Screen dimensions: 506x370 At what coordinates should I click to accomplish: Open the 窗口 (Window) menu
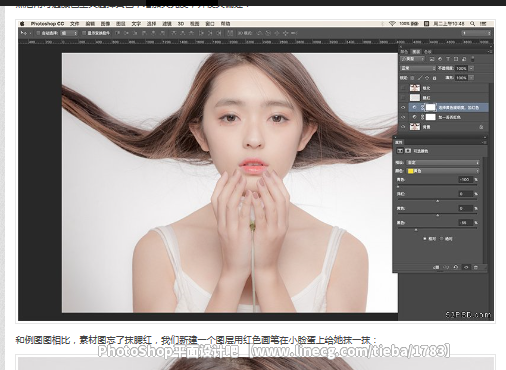point(210,24)
